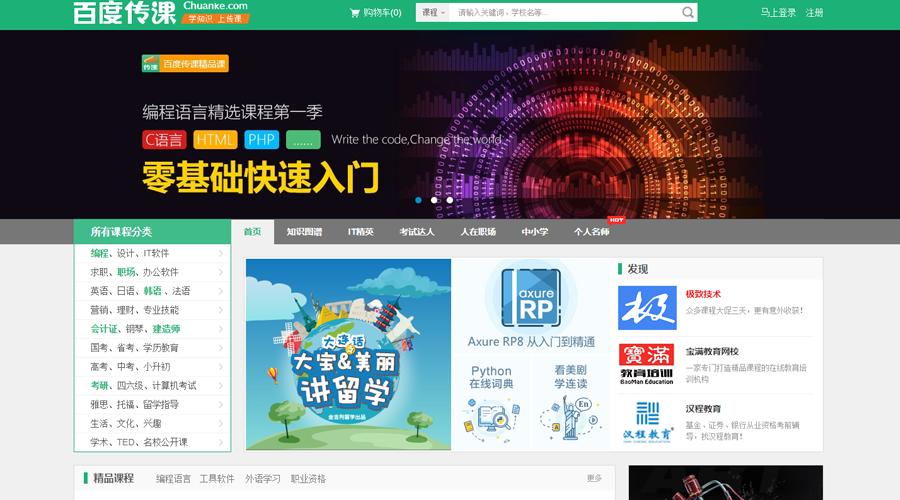
Task: Click the 更多 link in 精品课程
Action: (594, 478)
